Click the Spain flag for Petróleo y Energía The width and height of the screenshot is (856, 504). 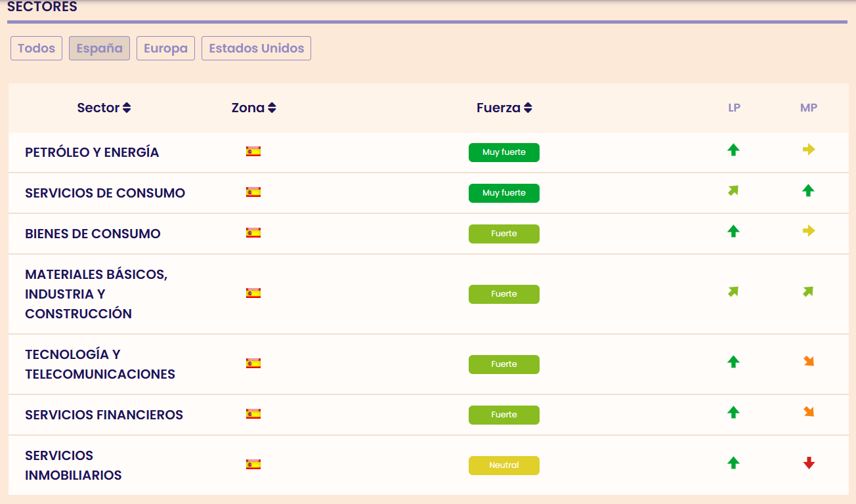(x=253, y=152)
